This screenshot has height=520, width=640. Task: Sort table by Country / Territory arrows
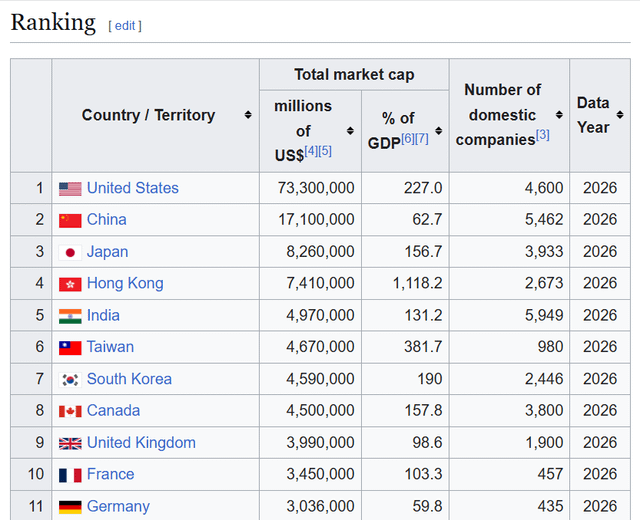[248, 115]
